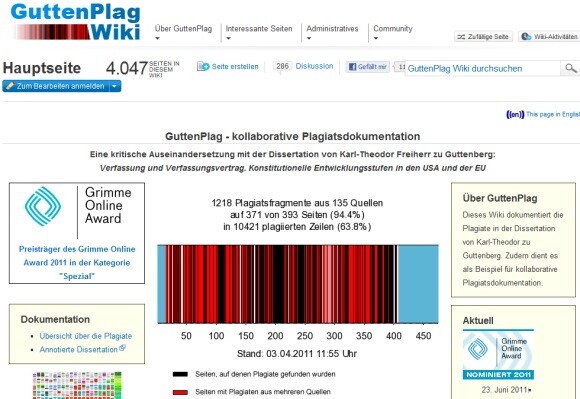Open Preisträger des Grimme Online Award link
This screenshot has width=580, height=399.
coord(77,263)
